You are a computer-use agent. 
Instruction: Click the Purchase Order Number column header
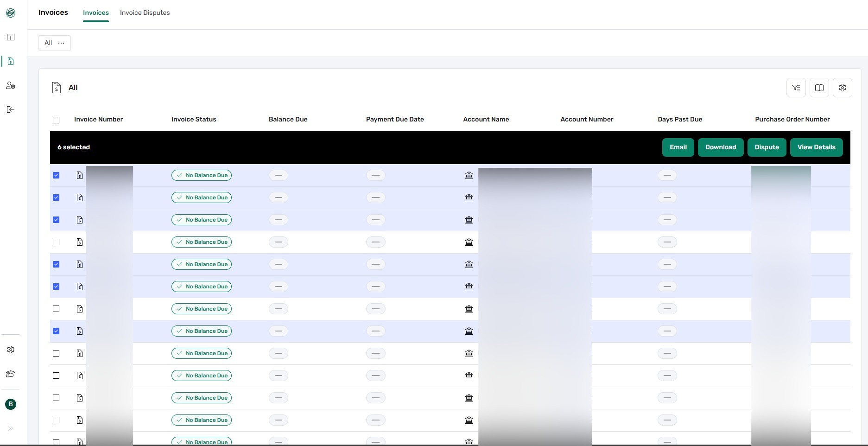tap(792, 120)
